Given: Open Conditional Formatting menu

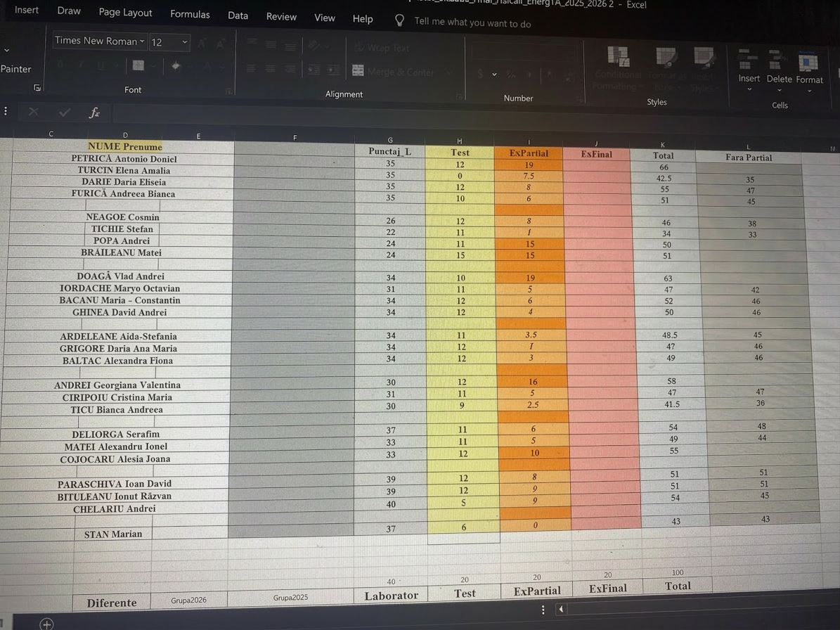Looking at the screenshot, I should click(x=618, y=69).
